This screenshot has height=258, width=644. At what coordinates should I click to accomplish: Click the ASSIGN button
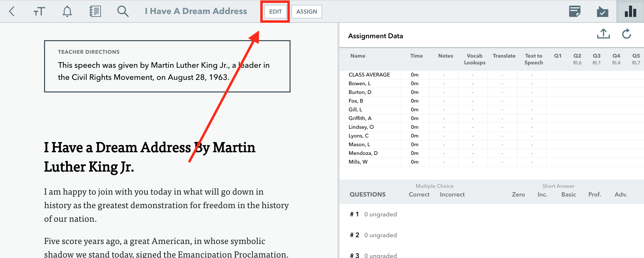point(307,12)
